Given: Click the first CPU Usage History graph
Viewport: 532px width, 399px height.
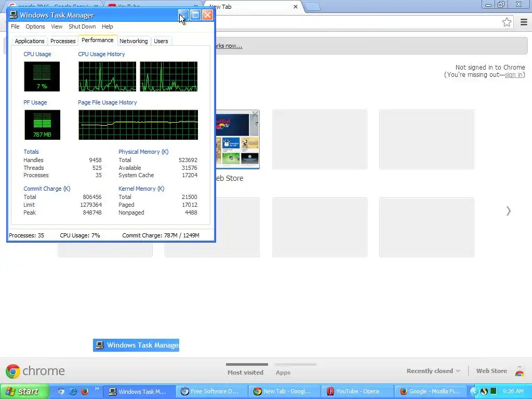Looking at the screenshot, I should pyautogui.click(x=107, y=76).
